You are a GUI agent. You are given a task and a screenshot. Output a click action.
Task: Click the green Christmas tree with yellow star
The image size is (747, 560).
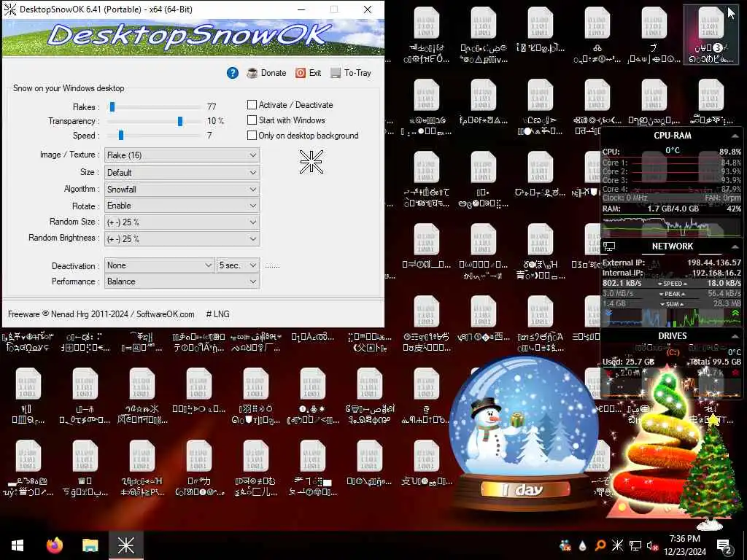[x=710, y=472]
